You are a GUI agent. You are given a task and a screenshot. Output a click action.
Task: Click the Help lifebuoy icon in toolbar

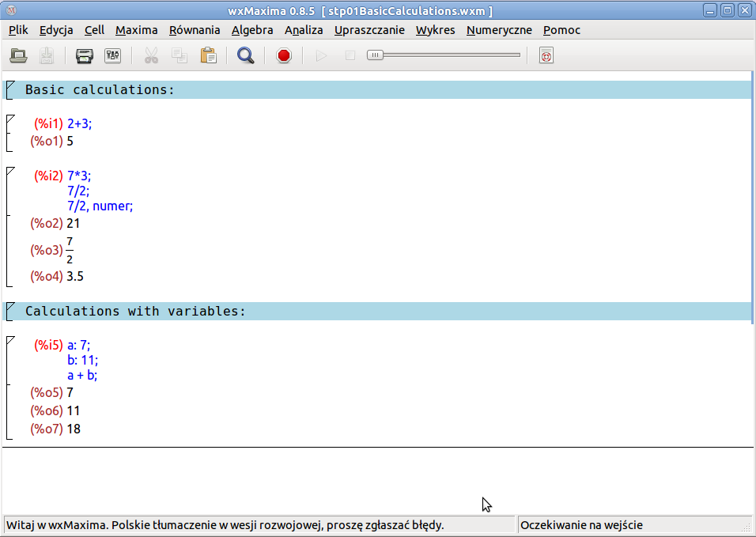click(546, 55)
